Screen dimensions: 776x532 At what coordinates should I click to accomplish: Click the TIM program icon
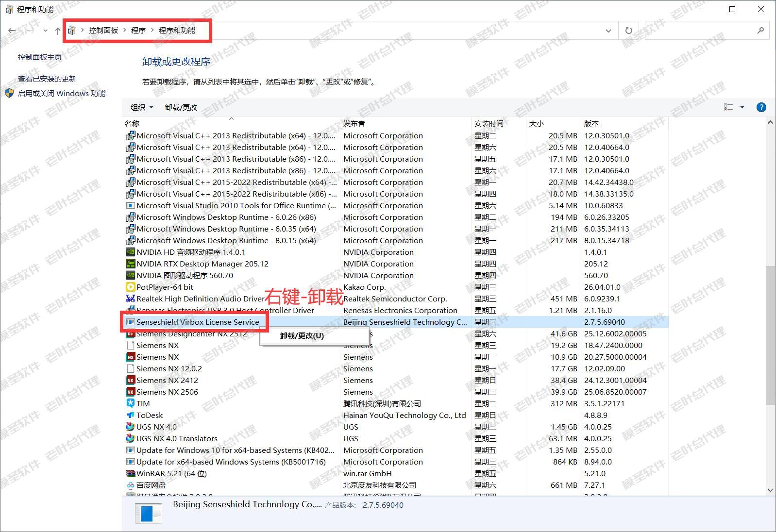(x=130, y=403)
